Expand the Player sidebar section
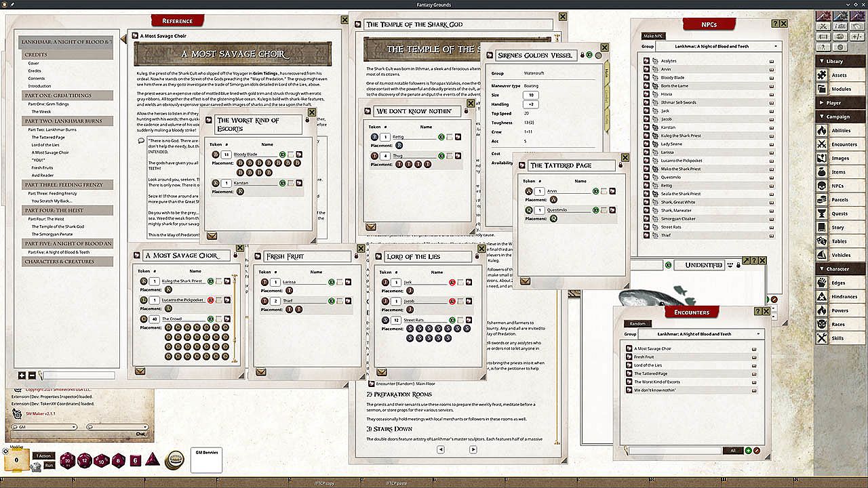The width and height of the screenshot is (868, 488). pyautogui.click(x=842, y=103)
